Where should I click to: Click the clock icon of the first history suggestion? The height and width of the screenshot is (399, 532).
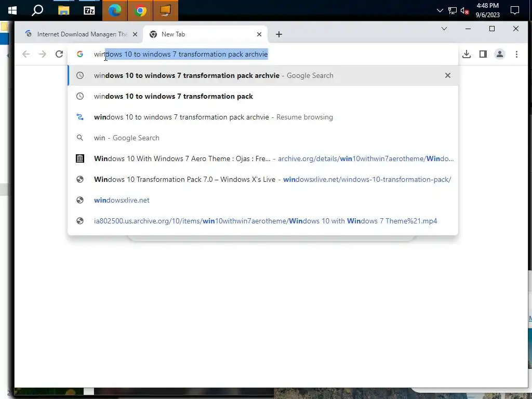(x=79, y=75)
